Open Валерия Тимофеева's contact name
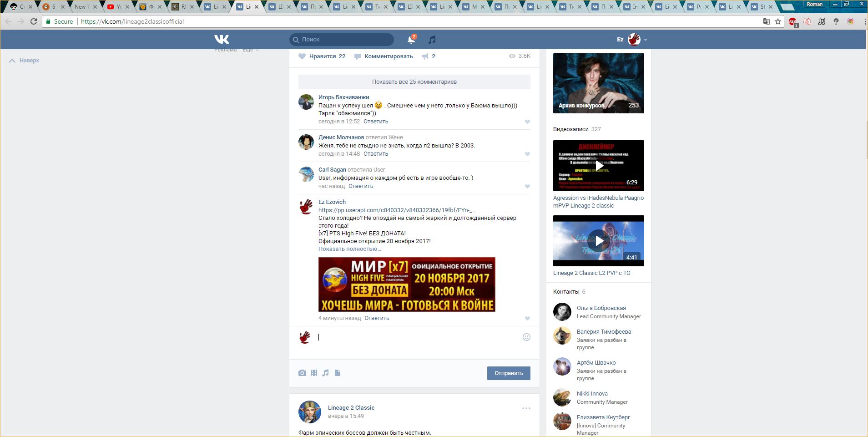The image size is (868, 437). [x=604, y=332]
